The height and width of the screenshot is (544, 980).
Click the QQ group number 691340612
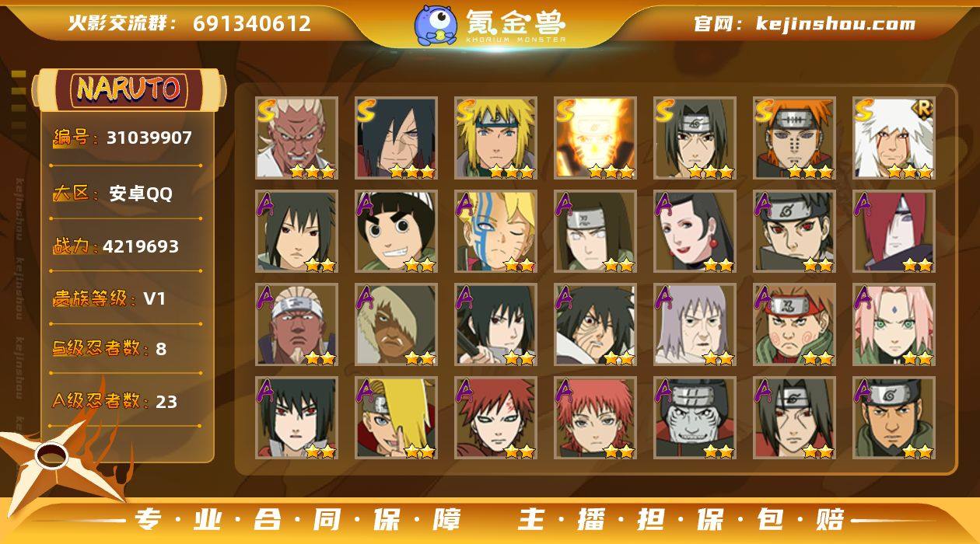252,23
